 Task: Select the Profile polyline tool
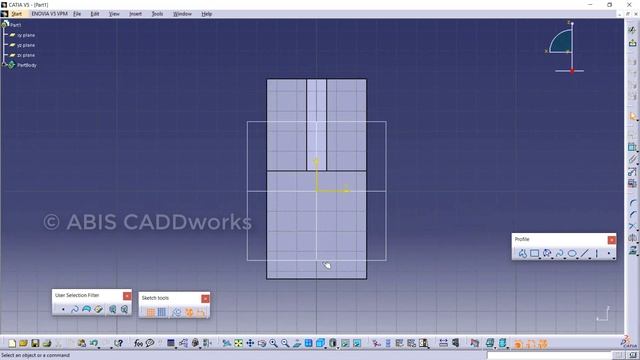point(522,254)
